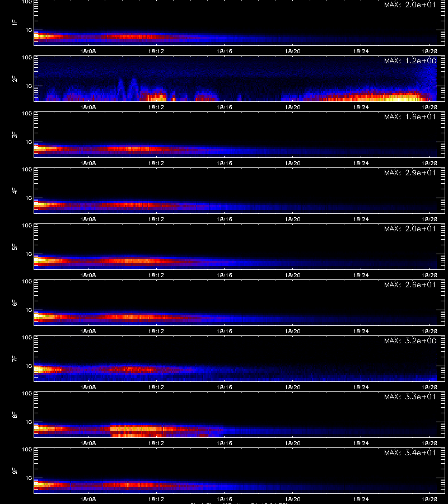The height and width of the screenshot is (504, 448).
Task: Select the 8F axis title
Action: pos(15,414)
